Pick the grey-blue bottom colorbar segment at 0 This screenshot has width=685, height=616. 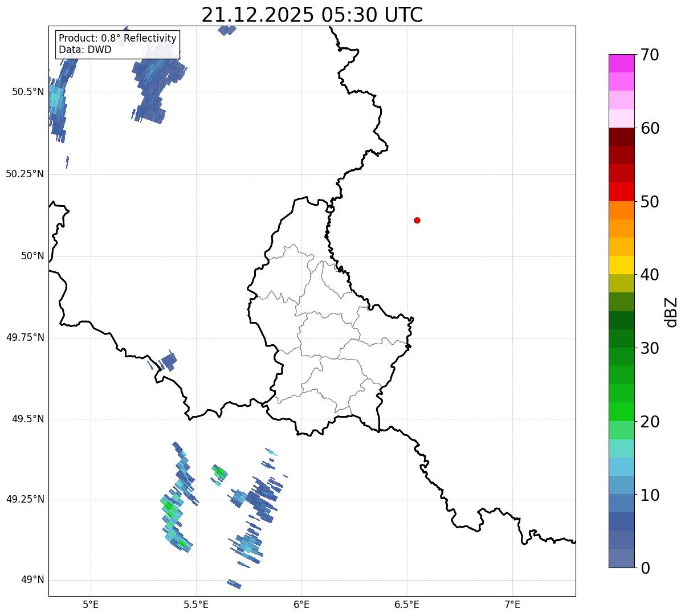tap(621, 558)
